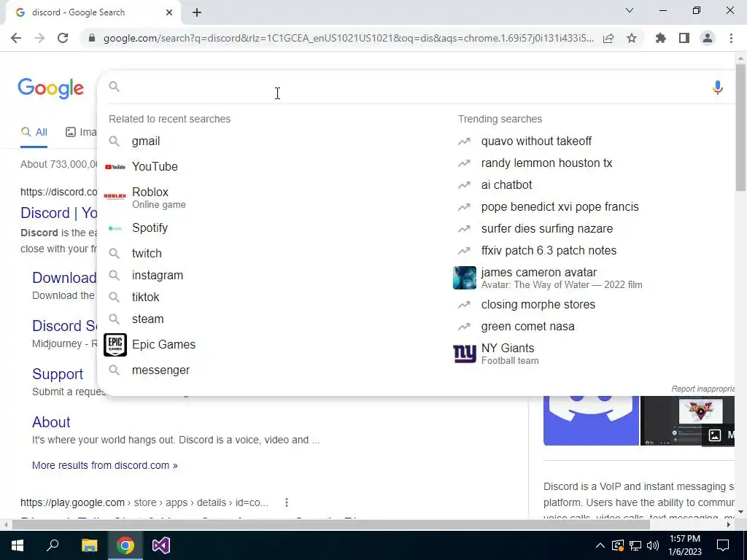Click trending search quavo without takeoff
747x560 pixels.
pos(536,141)
